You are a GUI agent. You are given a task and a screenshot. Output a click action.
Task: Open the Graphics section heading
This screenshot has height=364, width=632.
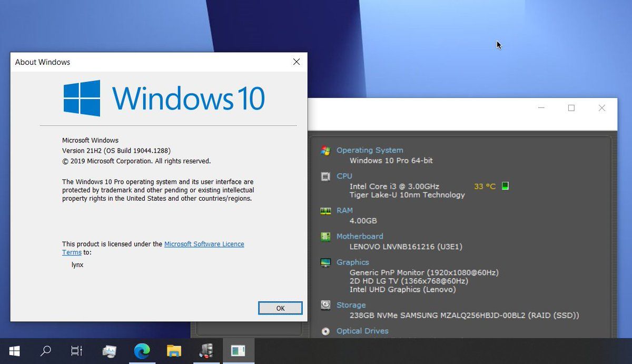tap(353, 262)
